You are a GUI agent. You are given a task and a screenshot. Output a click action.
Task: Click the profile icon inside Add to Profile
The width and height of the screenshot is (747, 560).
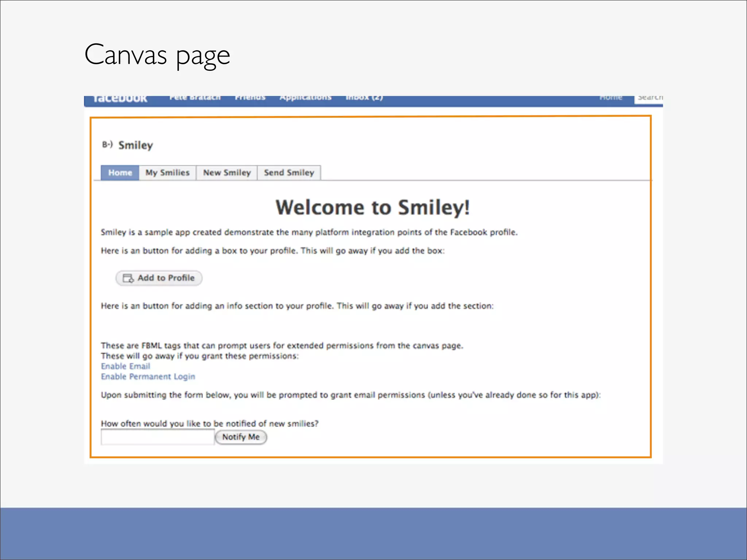tap(128, 279)
